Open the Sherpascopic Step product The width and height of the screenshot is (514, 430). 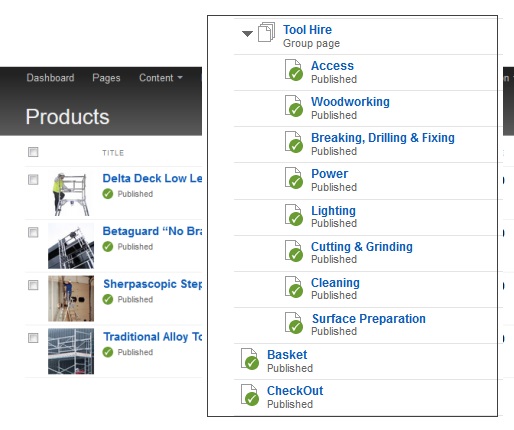[x=152, y=284]
